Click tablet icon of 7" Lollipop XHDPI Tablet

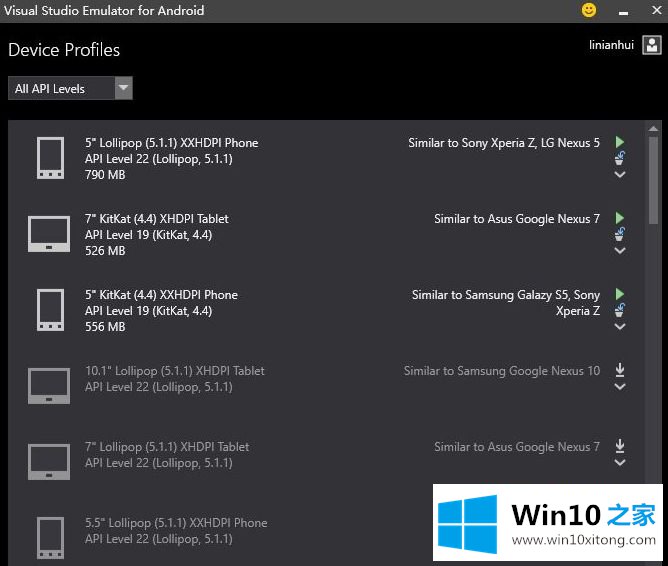coord(49,462)
